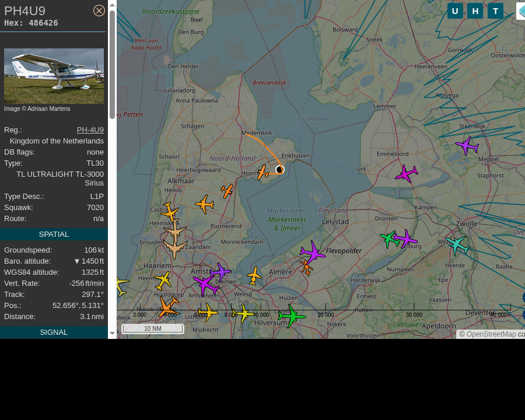Click the squawk value 7020
The width and height of the screenshot is (525, 420).
pos(95,207)
